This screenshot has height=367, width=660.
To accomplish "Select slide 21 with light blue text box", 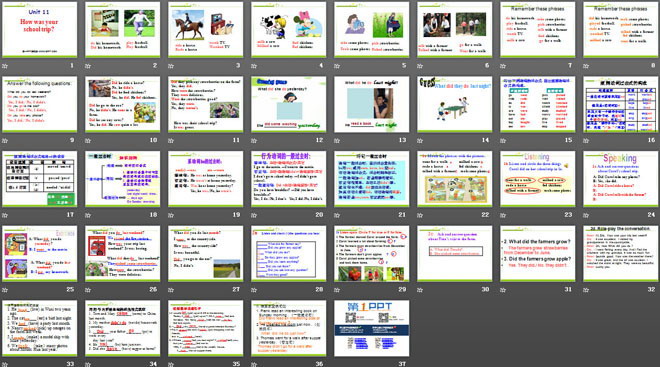I will point(372,178).
